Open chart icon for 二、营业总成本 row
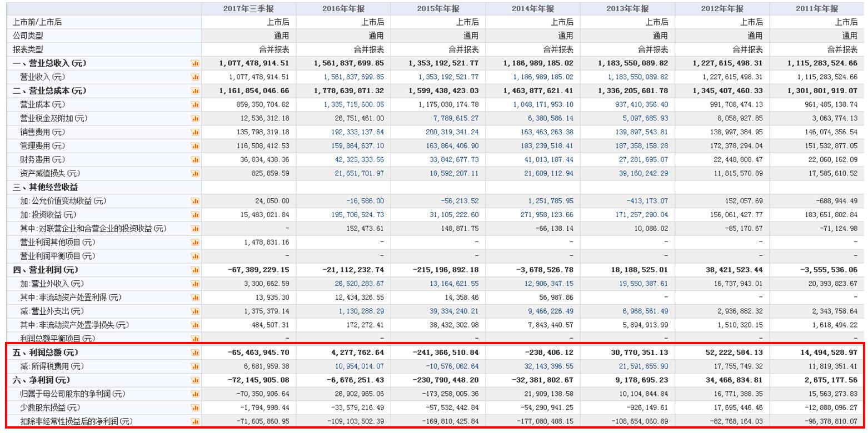Image resolution: width=868 pixels, height=433 pixels. click(195, 90)
